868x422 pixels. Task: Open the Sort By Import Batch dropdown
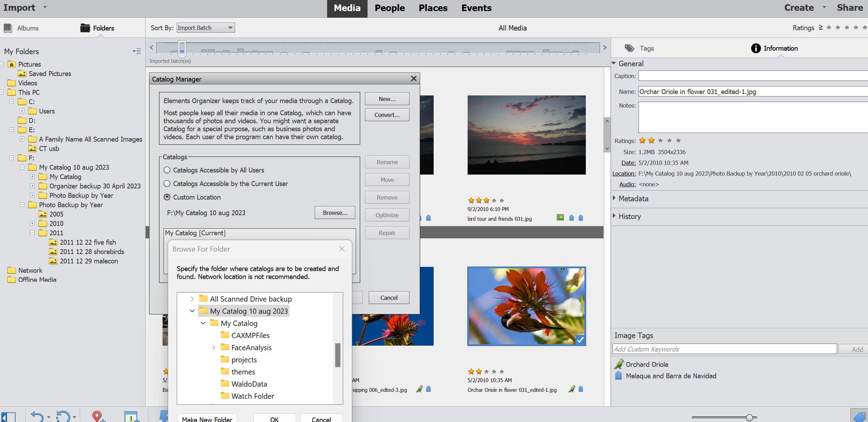[206, 28]
